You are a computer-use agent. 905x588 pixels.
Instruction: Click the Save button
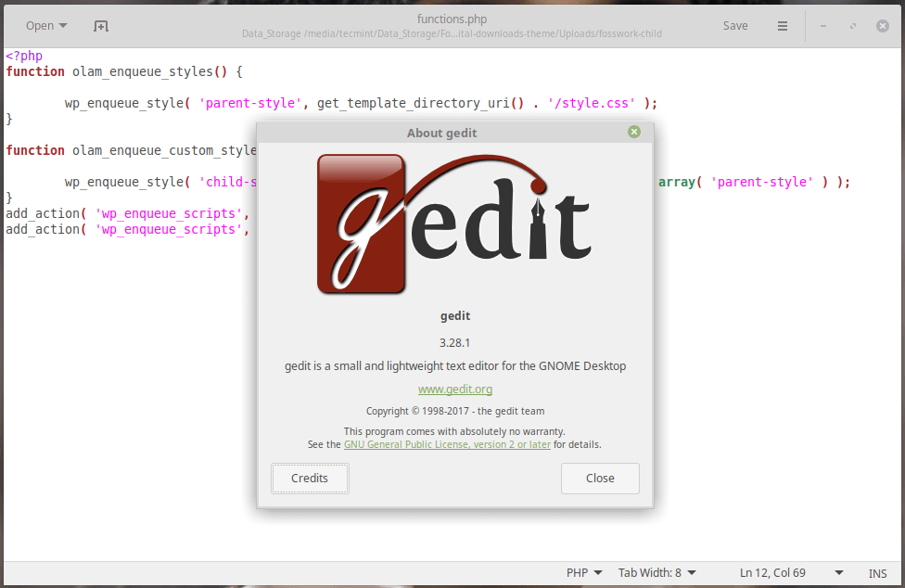(x=735, y=26)
